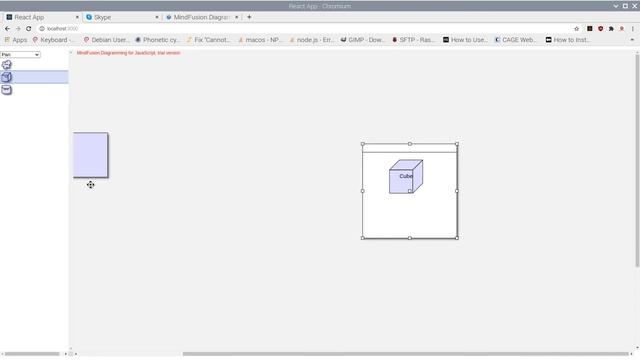Open the Keyboard bookmark

coord(54,40)
